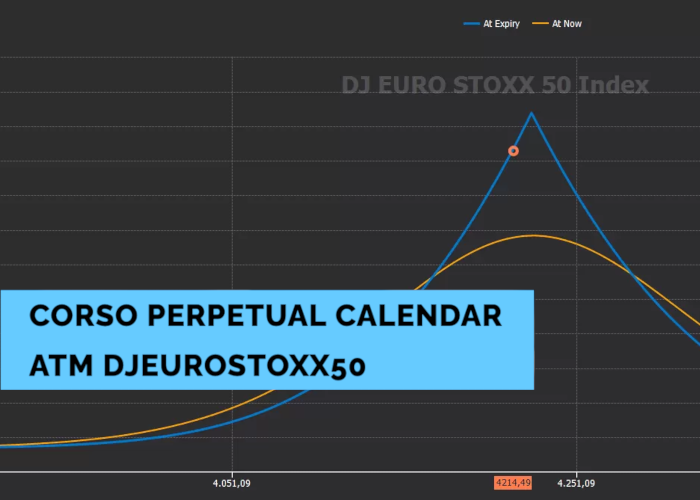
Task: Click the 4214,49 current price label
Action: (513, 483)
